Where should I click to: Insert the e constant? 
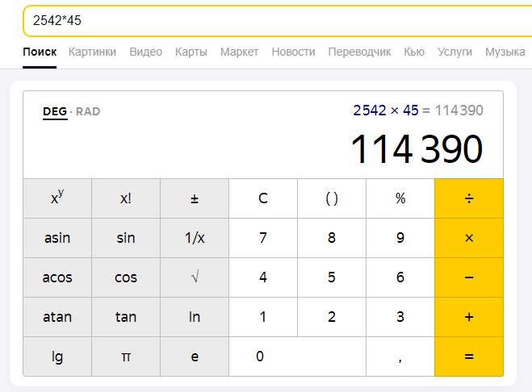195,357
